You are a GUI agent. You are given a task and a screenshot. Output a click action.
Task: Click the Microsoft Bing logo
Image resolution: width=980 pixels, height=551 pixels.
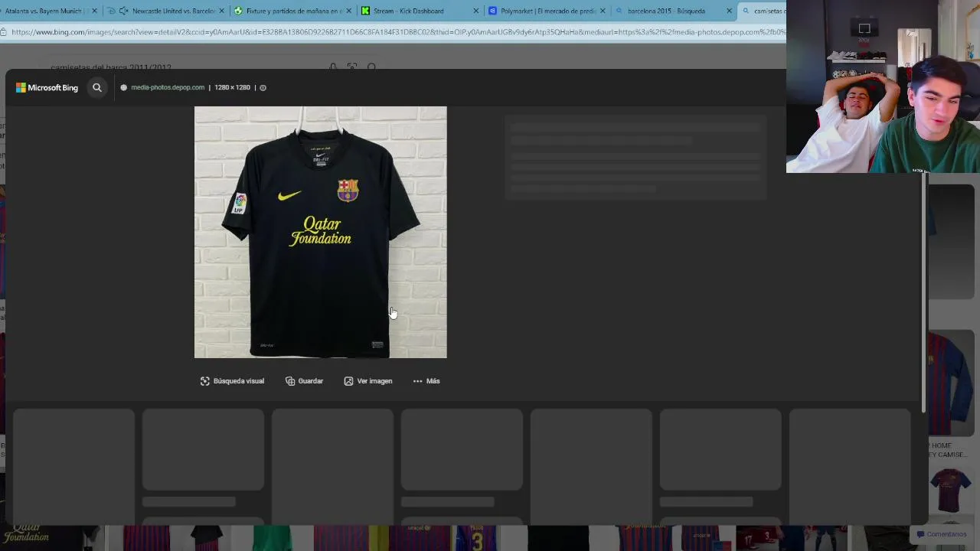[47, 87]
